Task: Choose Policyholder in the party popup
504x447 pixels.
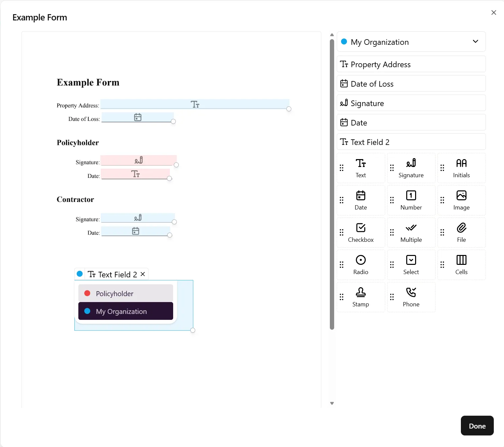Action: (x=126, y=293)
